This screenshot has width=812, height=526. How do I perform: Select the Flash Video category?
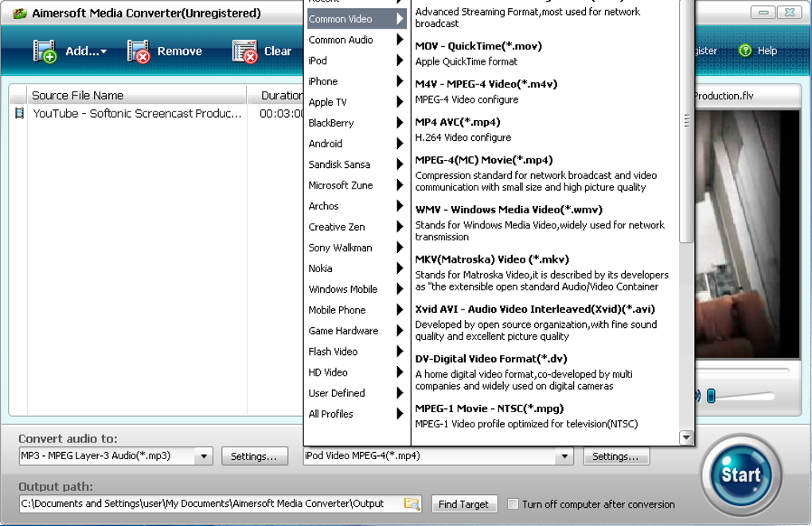coord(357,351)
